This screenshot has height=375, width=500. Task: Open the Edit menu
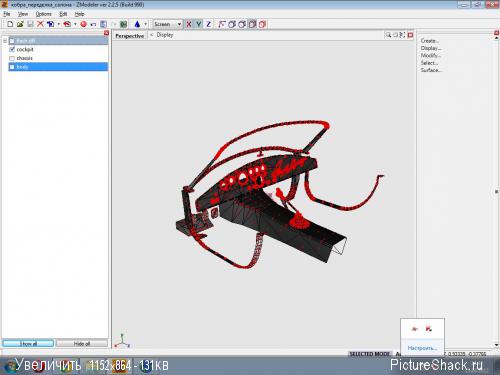click(x=63, y=14)
